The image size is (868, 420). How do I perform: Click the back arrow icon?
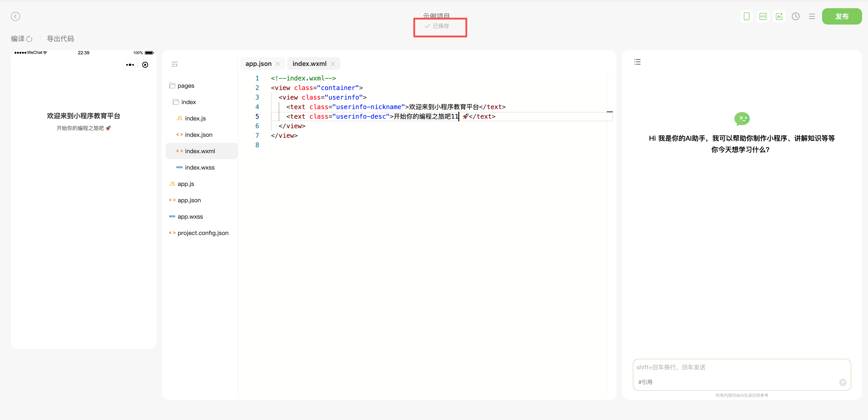(x=15, y=17)
